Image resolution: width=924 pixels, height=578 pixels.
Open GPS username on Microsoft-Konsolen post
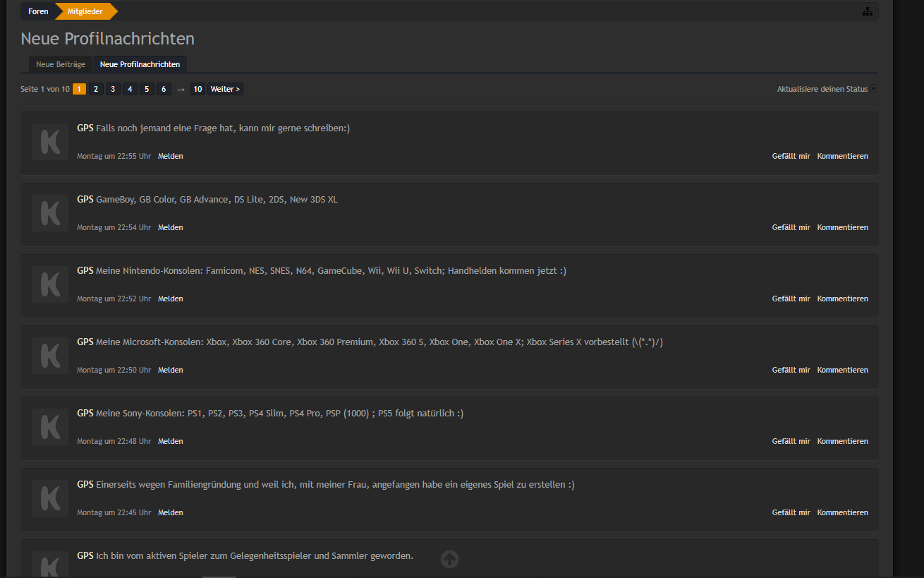(85, 342)
